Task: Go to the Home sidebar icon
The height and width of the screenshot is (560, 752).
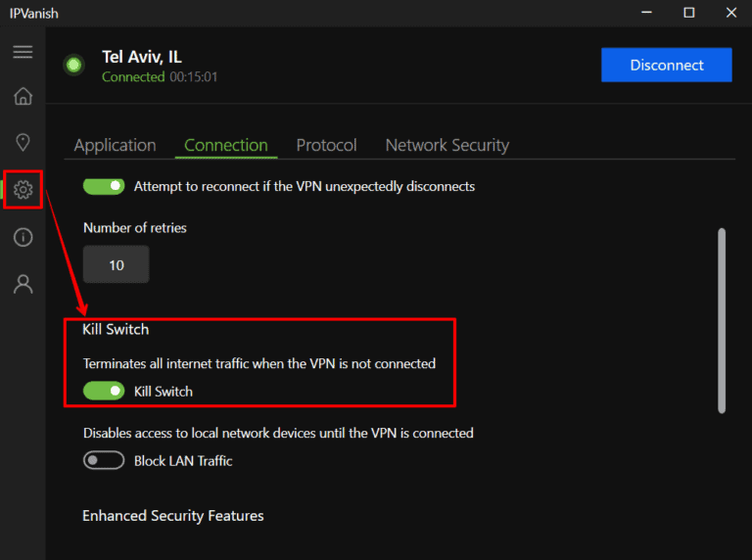Action: [x=23, y=96]
